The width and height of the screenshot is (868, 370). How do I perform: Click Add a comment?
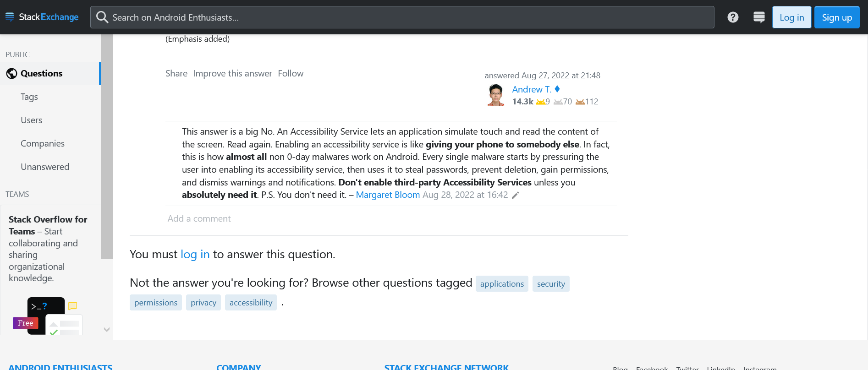pos(199,219)
